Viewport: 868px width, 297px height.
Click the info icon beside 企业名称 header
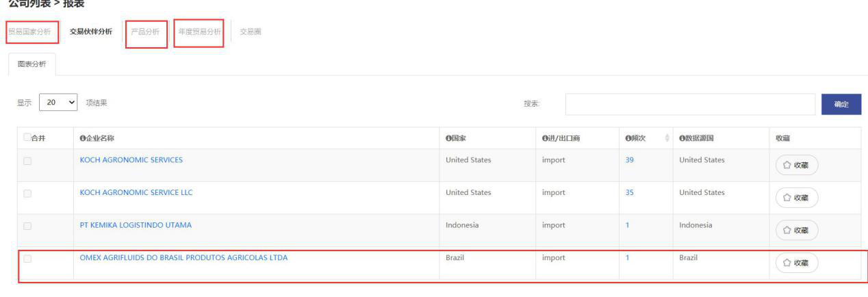click(x=83, y=138)
